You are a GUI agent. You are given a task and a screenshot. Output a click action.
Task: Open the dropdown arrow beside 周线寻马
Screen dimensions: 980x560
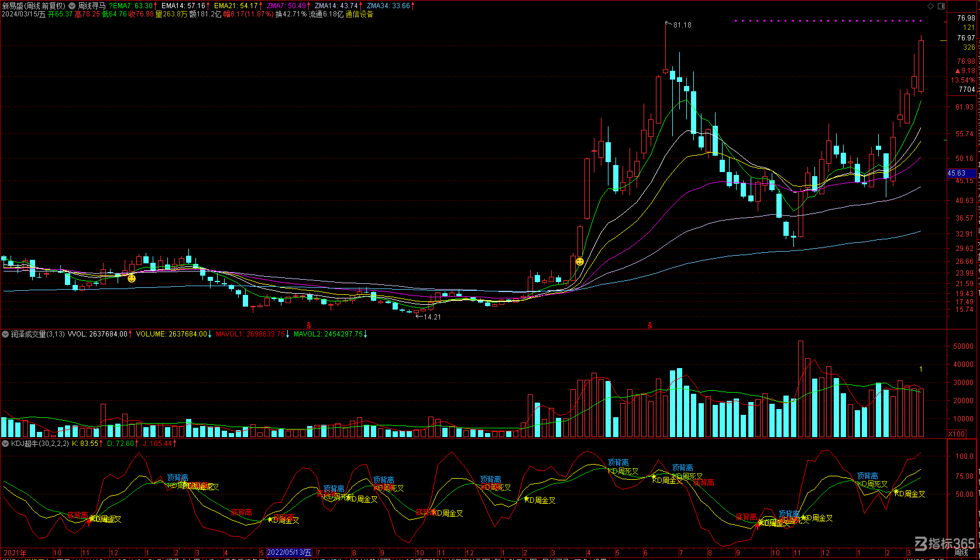(x=71, y=6)
